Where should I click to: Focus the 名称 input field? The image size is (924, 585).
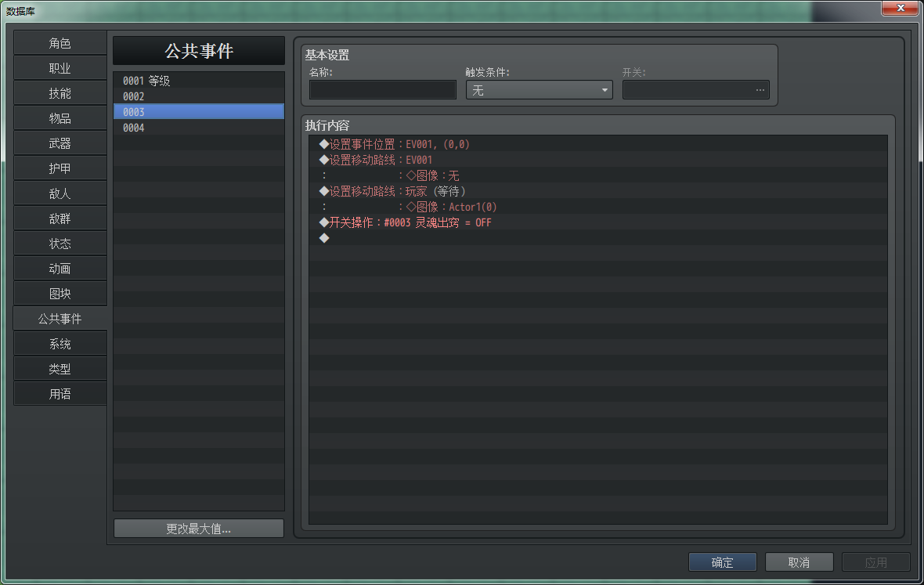click(x=382, y=90)
